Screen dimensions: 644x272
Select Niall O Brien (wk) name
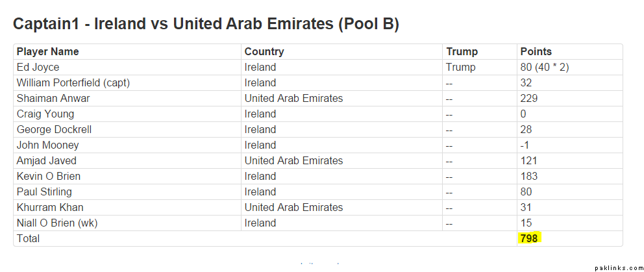tap(56, 223)
